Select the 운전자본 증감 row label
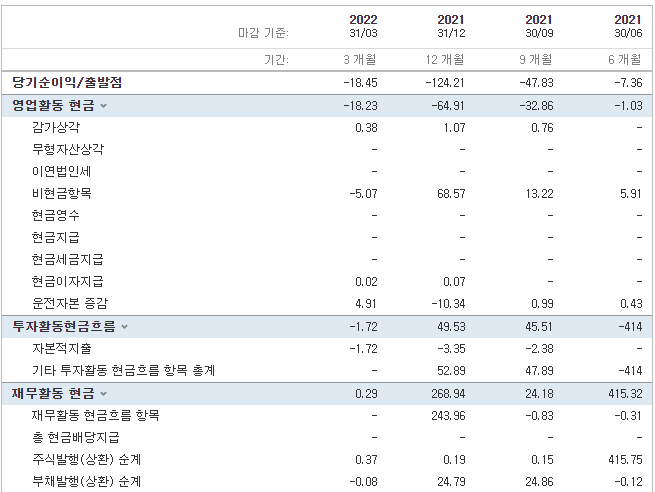The height and width of the screenshot is (492, 655). pyautogui.click(x=70, y=303)
